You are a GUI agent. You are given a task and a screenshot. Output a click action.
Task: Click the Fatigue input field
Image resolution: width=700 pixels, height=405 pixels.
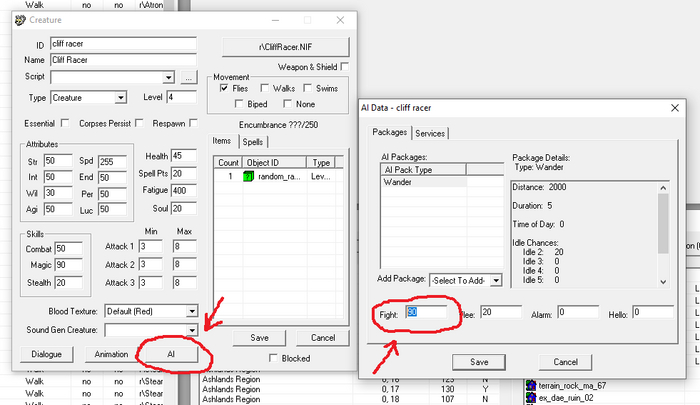coord(183,190)
